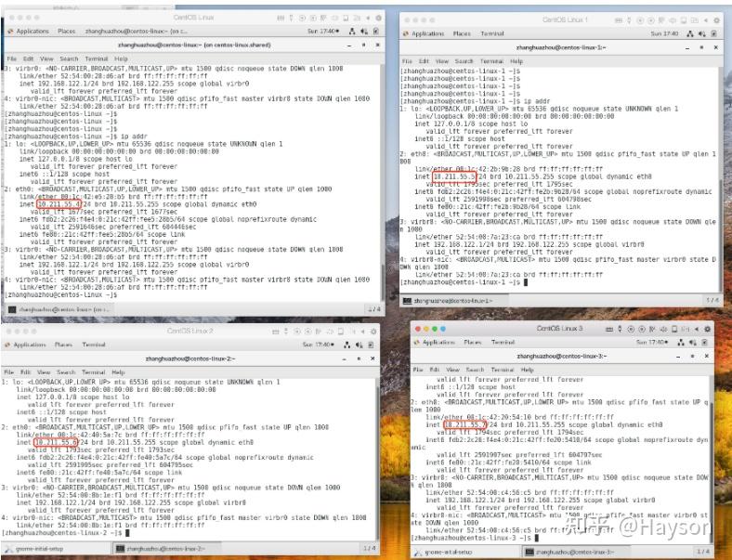Click GNOME network icon in CentOS Linux 3 panel

681,343
